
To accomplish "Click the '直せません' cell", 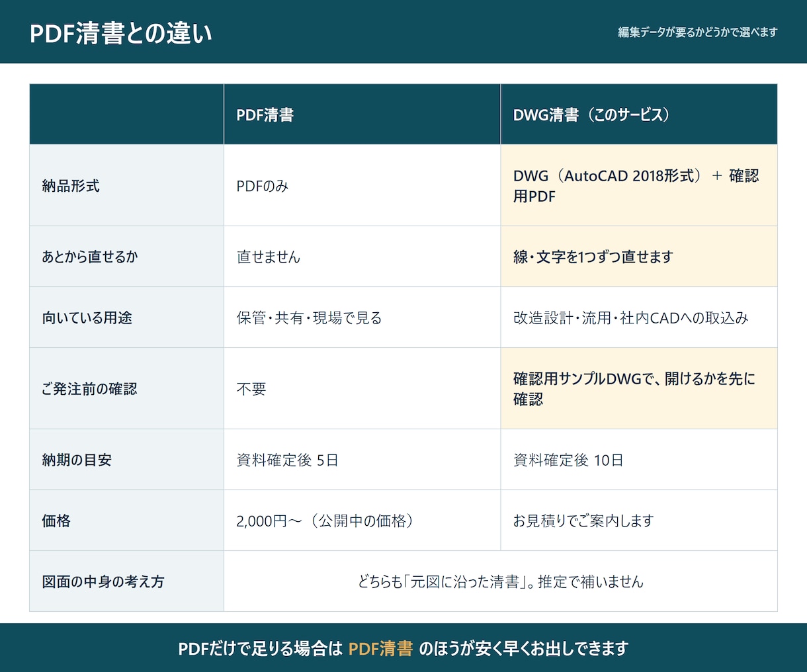I will click(x=362, y=257).
